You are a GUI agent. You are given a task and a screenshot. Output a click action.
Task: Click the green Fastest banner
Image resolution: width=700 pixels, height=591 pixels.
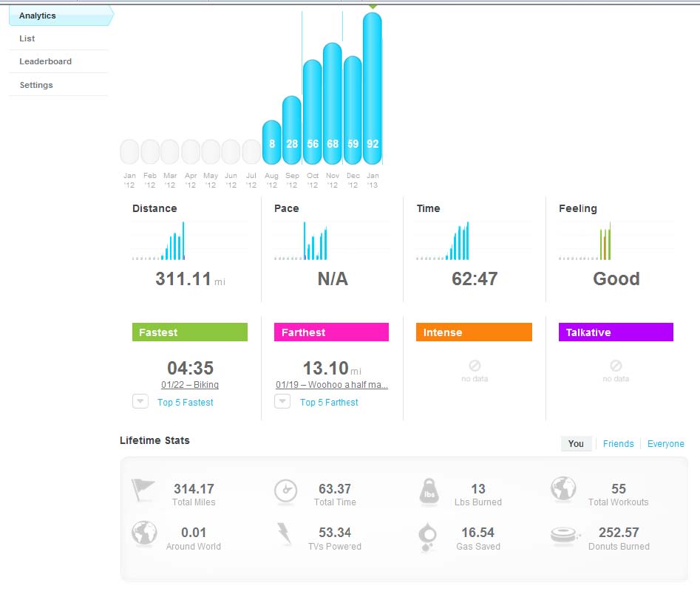[190, 332]
